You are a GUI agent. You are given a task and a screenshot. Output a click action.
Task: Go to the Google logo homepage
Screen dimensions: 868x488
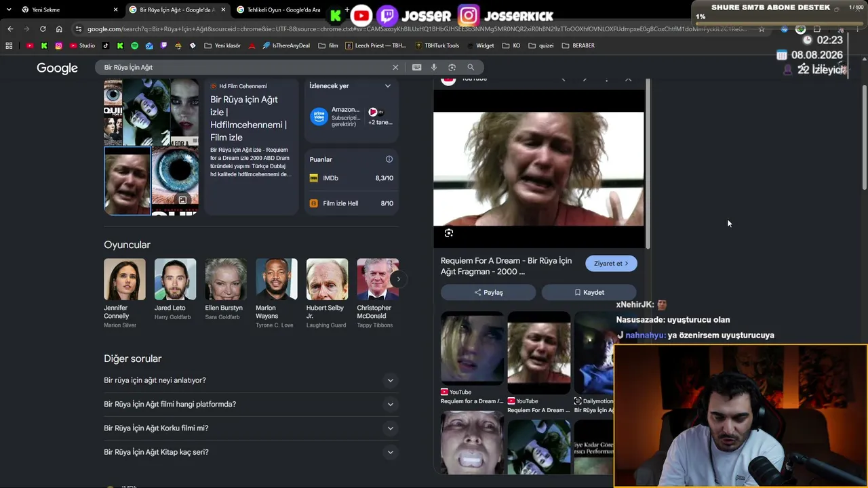57,68
